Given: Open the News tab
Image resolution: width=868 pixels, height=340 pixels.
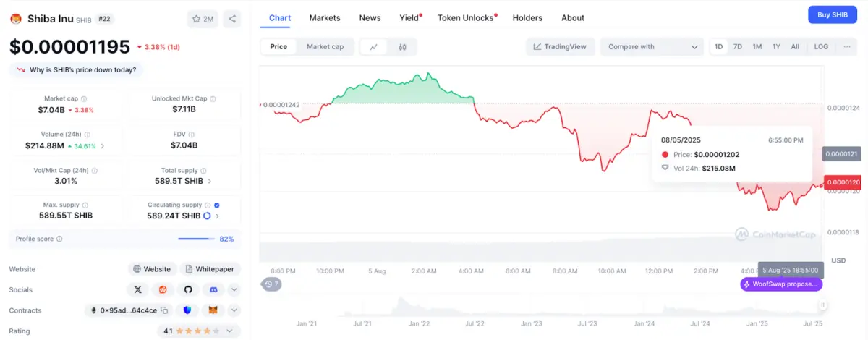Looking at the screenshot, I should 370,17.
